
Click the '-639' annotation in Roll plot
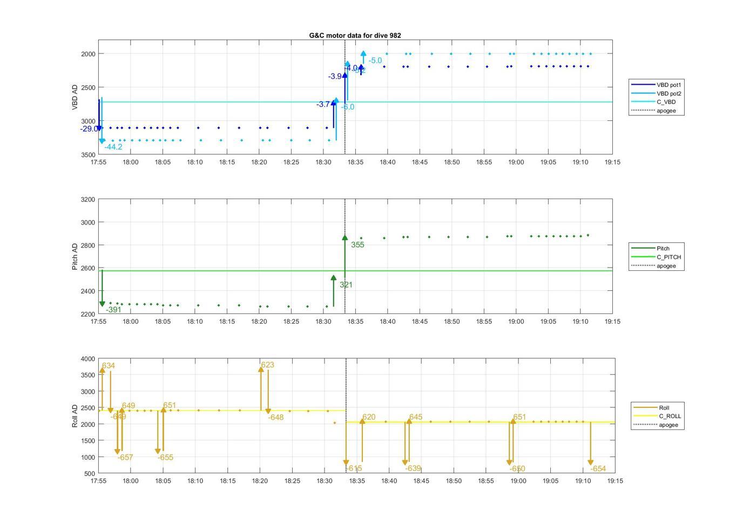413,468
